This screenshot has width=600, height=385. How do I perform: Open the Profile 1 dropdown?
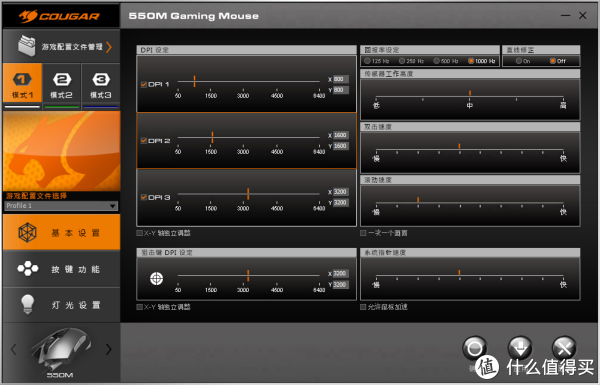tap(61, 206)
